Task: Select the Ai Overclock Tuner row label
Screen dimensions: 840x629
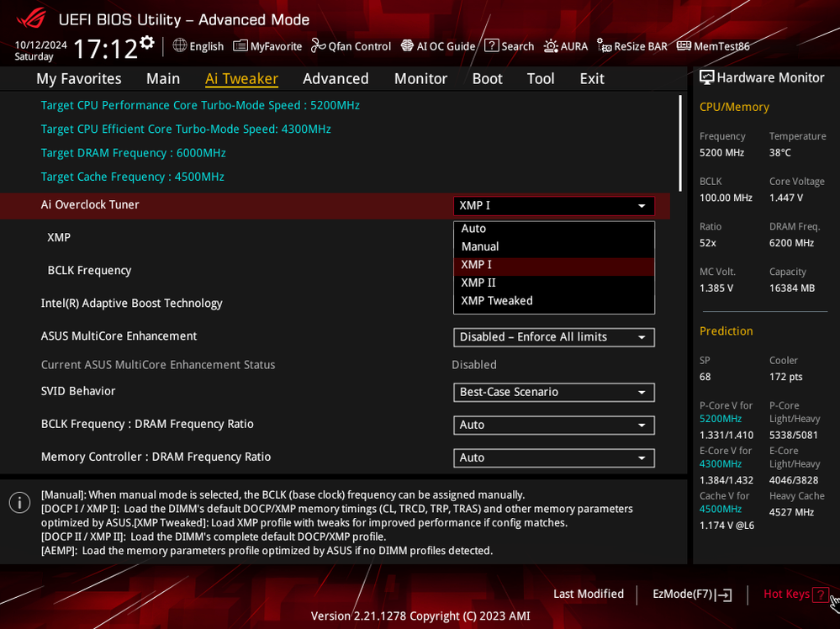Action: [90, 204]
